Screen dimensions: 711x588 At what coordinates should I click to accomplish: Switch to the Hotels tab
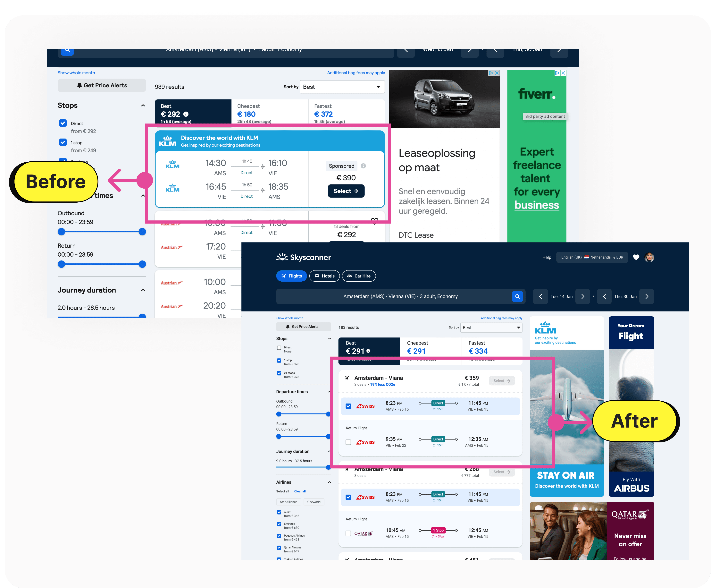324,276
